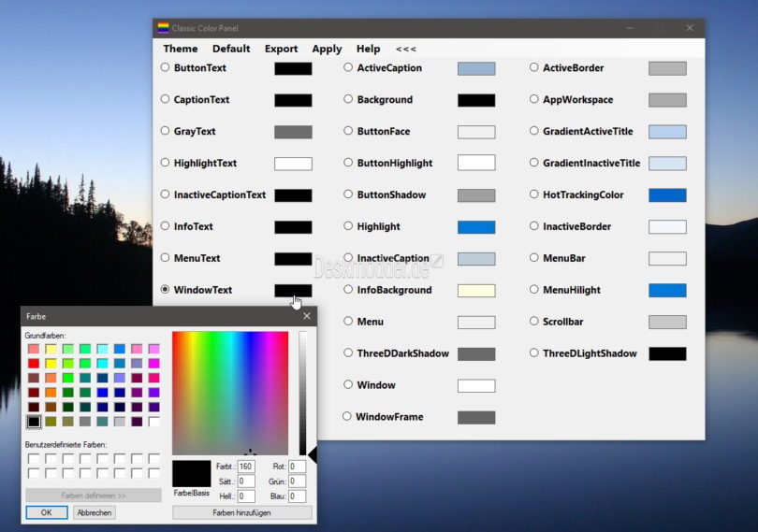
Task: Open the Help menu
Action: click(368, 49)
